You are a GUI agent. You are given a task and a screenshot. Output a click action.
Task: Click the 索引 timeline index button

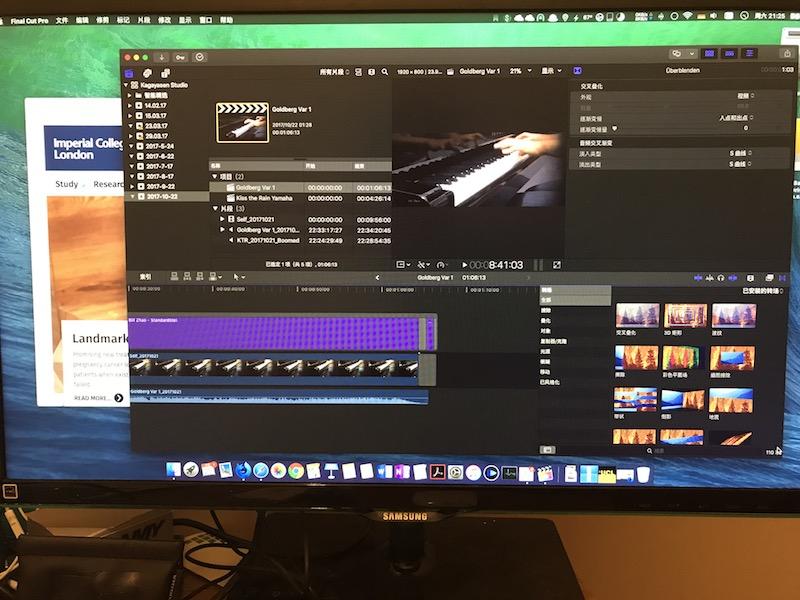tap(145, 277)
